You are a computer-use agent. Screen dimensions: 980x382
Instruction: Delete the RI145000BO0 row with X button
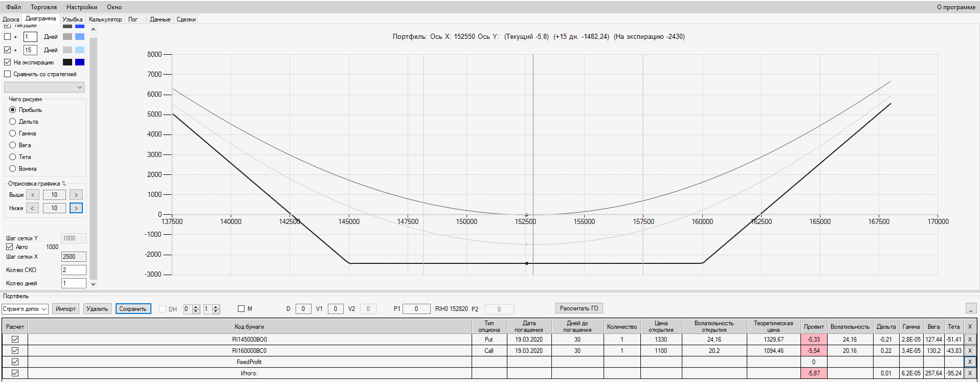969,339
